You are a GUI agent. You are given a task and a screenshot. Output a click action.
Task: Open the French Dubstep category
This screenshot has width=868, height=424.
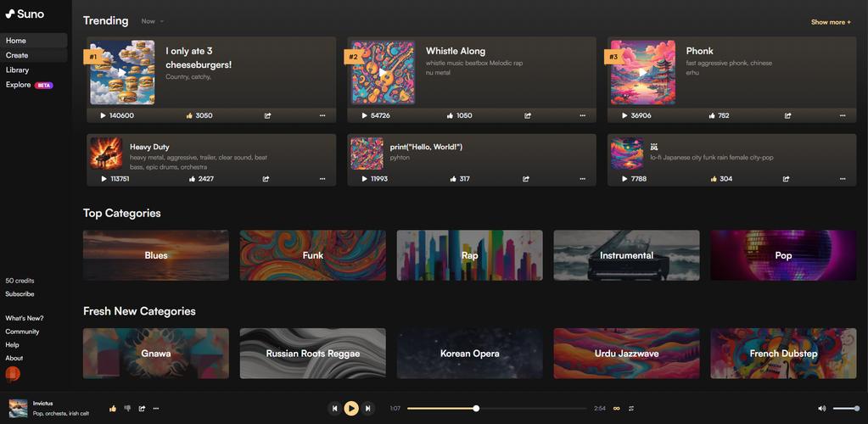783,353
